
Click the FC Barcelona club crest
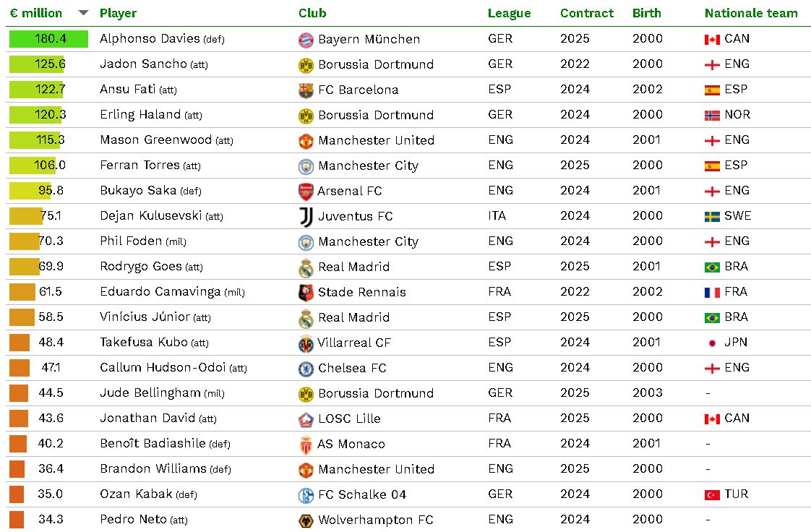[x=306, y=90]
